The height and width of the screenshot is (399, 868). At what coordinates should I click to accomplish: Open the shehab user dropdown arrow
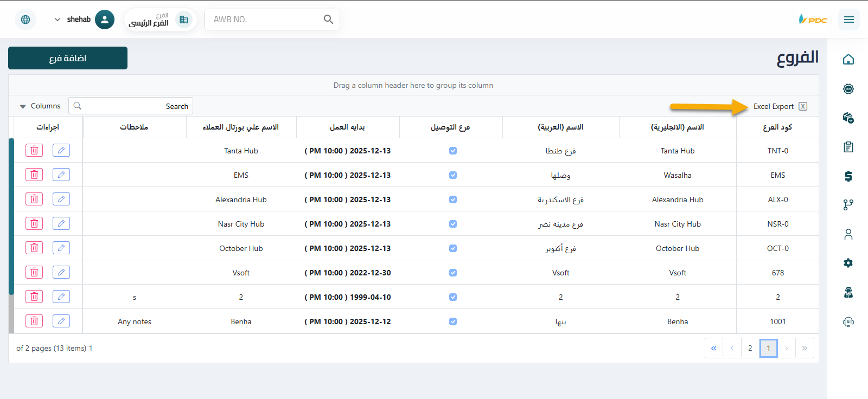pyautogui.click(x=58, y=20)
